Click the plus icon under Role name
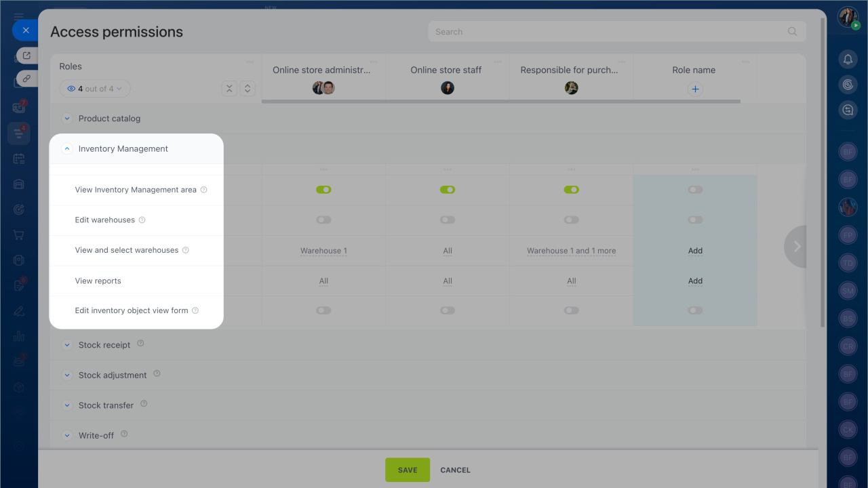 694,89
